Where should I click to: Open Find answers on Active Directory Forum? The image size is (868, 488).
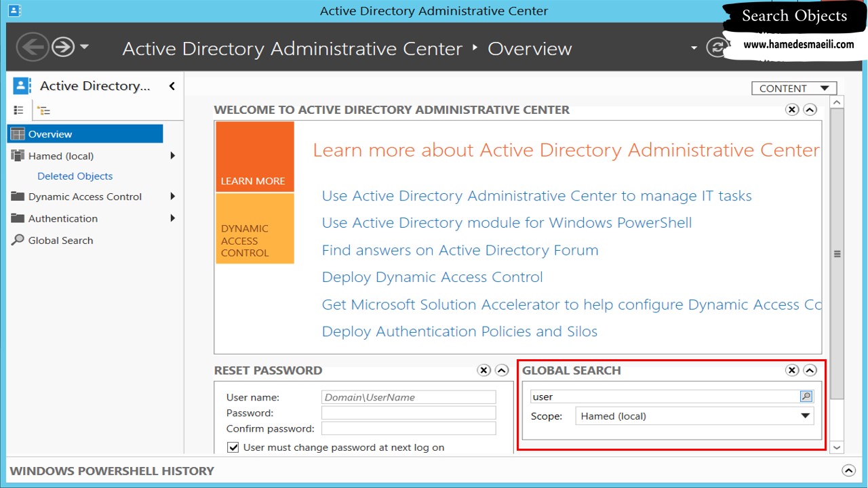460,250
